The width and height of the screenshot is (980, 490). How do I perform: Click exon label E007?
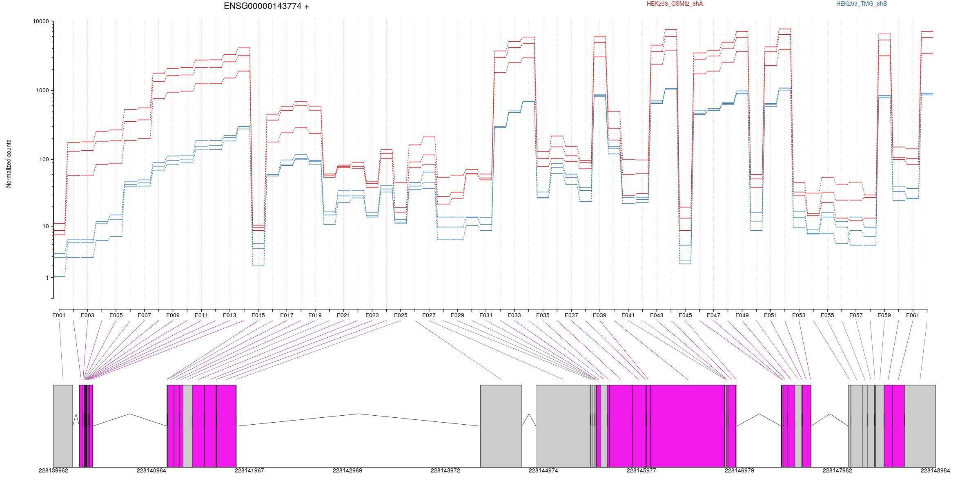click(x=144, y=315)
